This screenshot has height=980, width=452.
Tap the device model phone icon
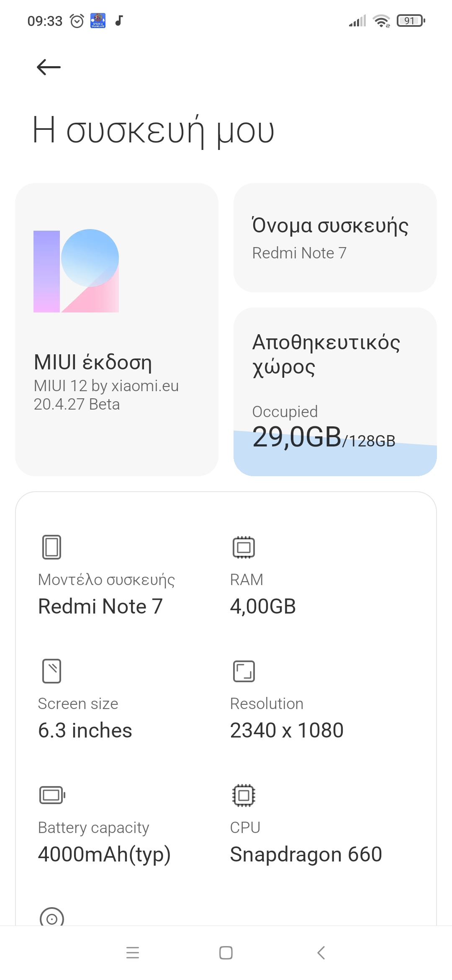(x=52, y=547)
